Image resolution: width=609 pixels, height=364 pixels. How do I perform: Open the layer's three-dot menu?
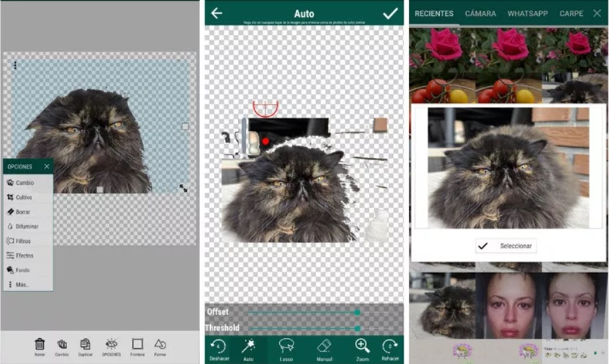coord(15,66)
